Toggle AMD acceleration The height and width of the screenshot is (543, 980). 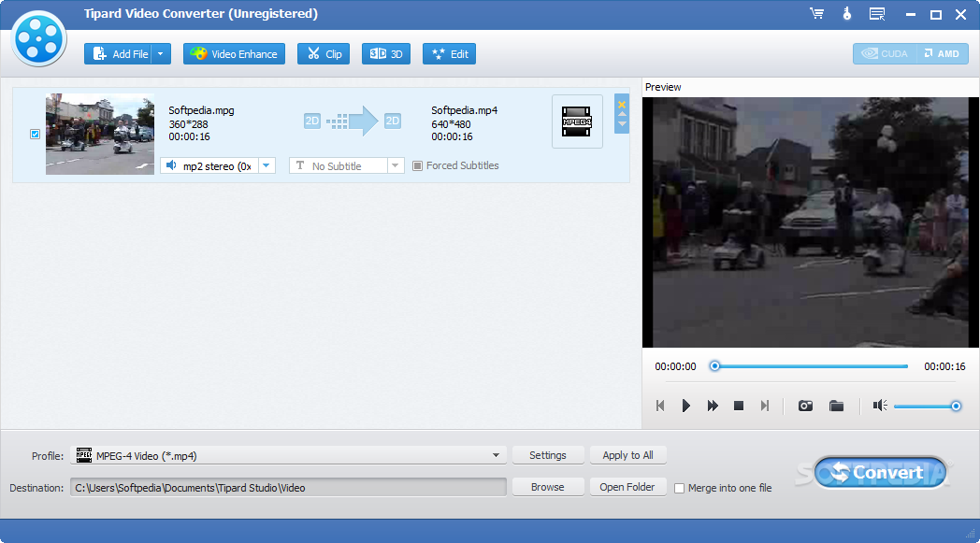point(943,53)
